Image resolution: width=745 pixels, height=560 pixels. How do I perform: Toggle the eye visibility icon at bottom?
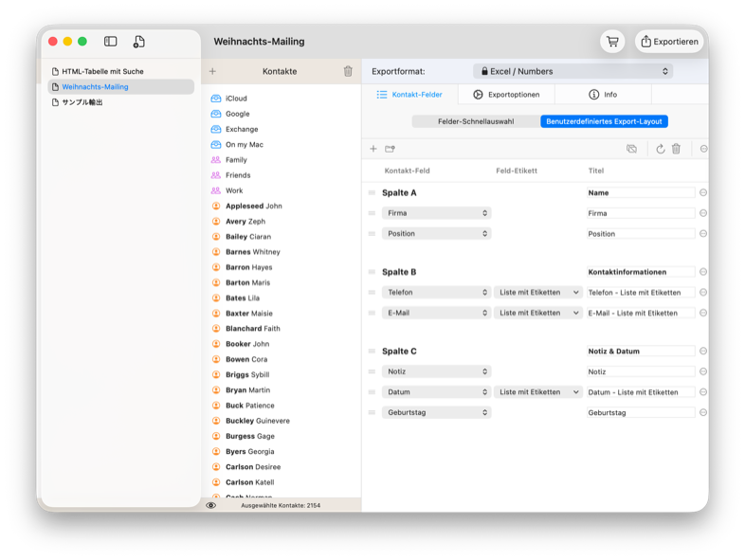click(210, 505)
